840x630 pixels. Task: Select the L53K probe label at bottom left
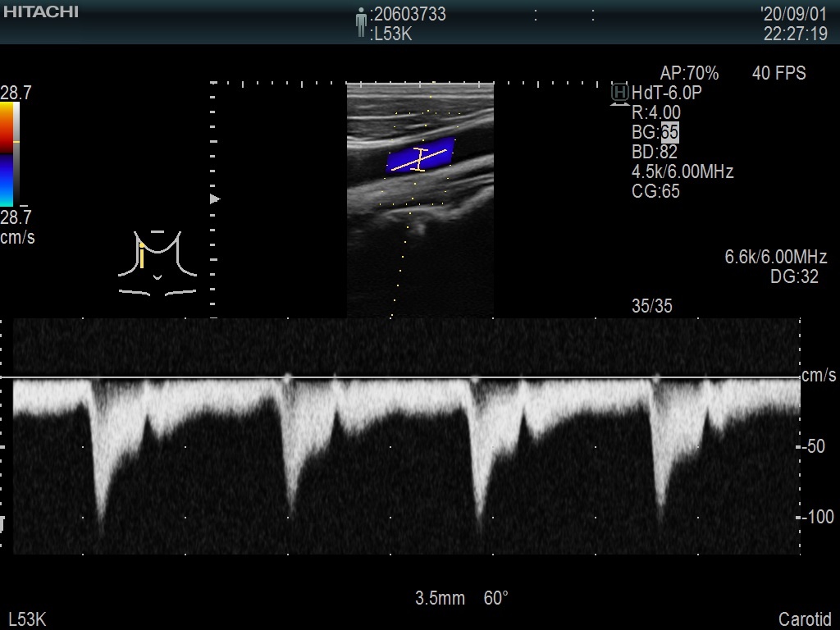click(x=27, y=619)
